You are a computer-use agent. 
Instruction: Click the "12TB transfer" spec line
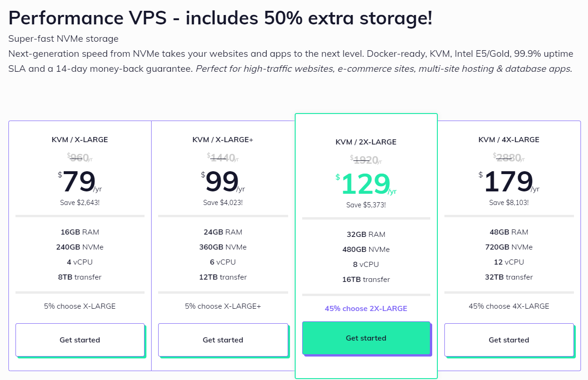coord(223,277)
